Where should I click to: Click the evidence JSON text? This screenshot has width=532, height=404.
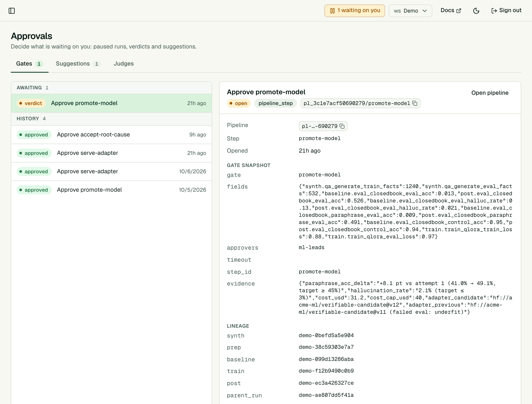click(405, 298)
